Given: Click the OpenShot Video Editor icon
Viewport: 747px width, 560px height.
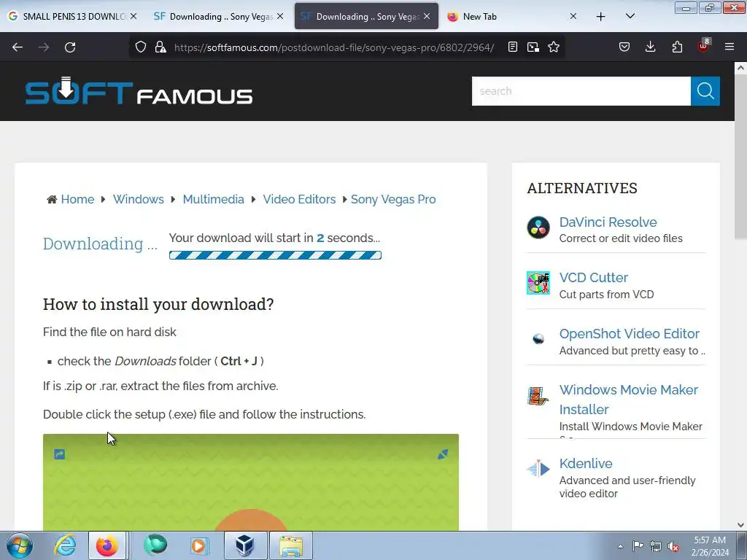Looking at the screenshot, I should point(538,338).
